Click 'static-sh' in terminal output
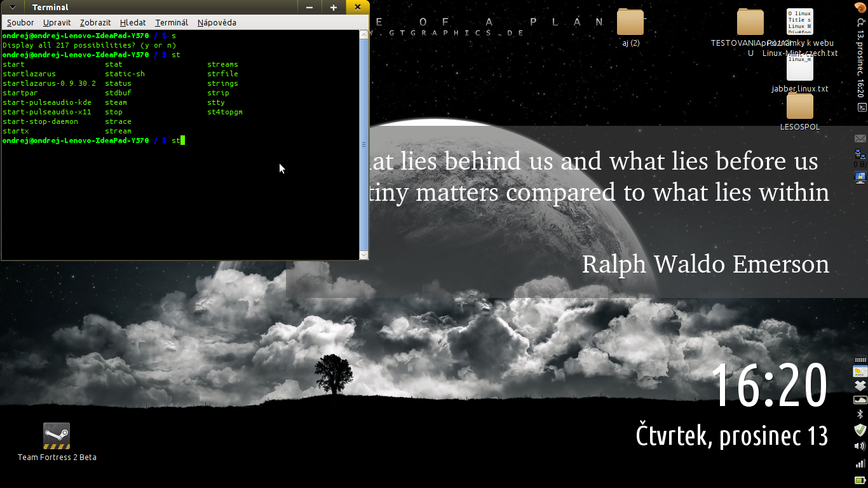The width and height of the screenshot is (868, 488). [125, 74]
